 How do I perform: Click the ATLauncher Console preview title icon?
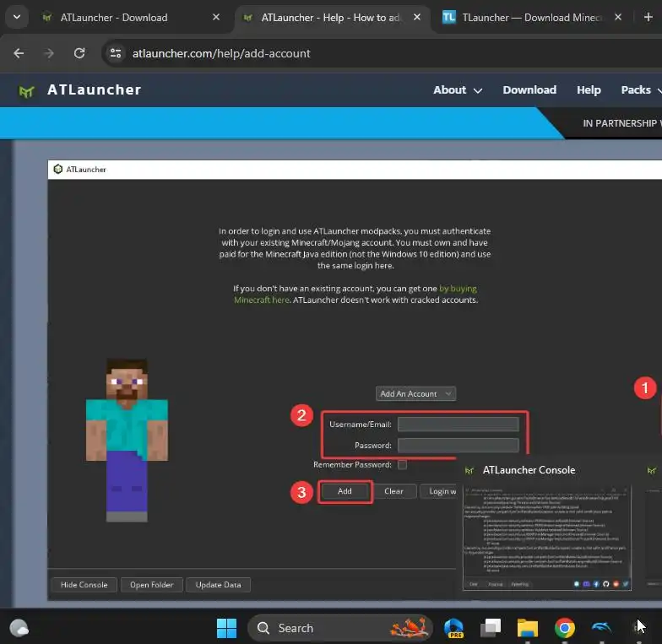coord(469,470)
